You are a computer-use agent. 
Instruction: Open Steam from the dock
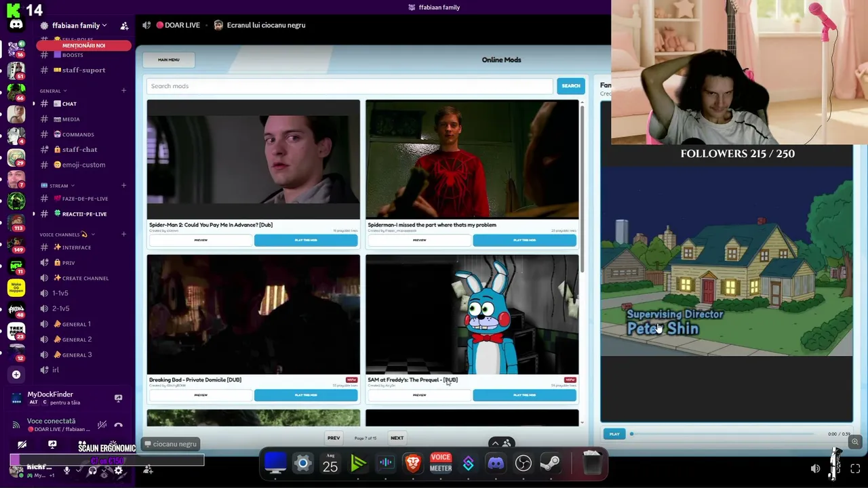click(x=550, y=464)
